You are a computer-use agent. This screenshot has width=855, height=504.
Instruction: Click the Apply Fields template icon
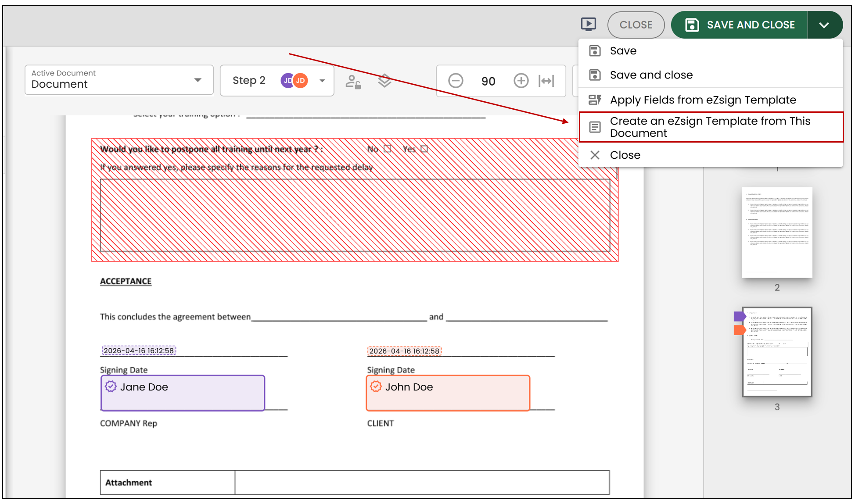[x=595, y=100]
